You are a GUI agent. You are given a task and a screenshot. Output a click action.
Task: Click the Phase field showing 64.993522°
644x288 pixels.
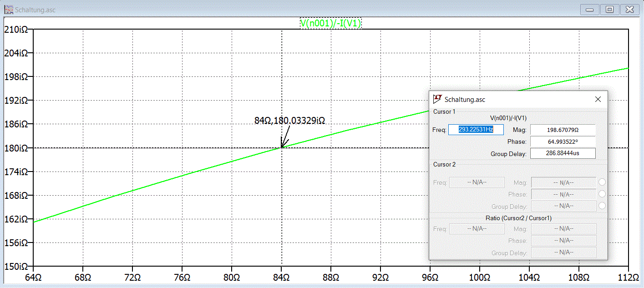[563, 142]
